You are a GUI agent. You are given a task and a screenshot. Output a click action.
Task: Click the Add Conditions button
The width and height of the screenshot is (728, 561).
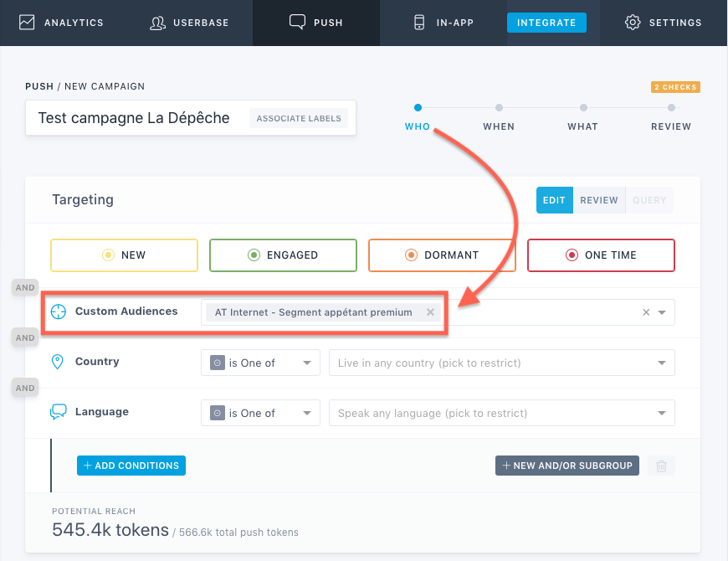[x=131, y=466]
